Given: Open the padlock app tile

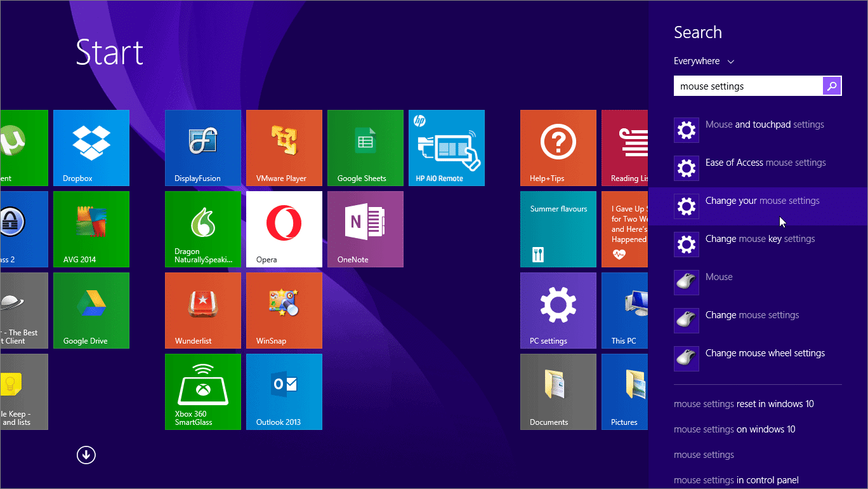Looking at the screenshot, I should point(24,229).
